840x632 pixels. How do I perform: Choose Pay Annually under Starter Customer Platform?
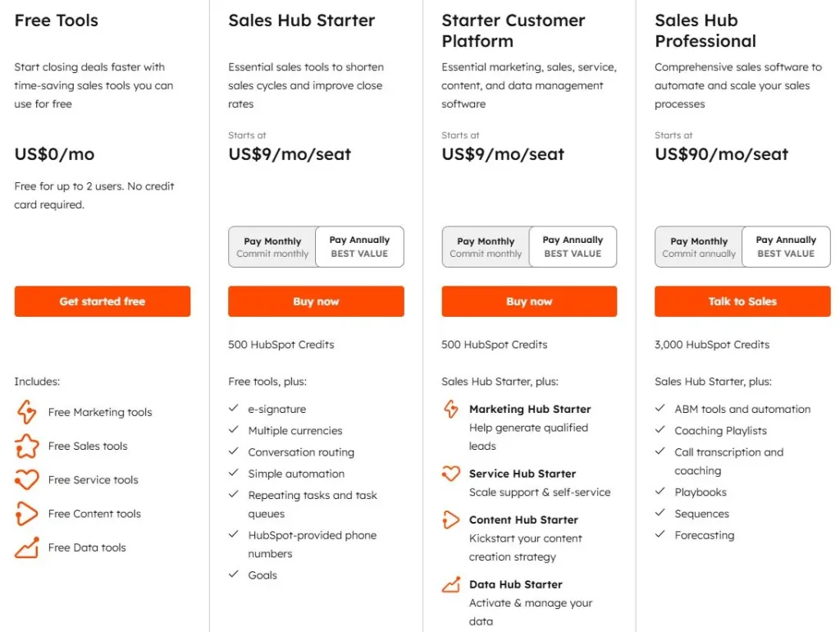tap(573, 246)
